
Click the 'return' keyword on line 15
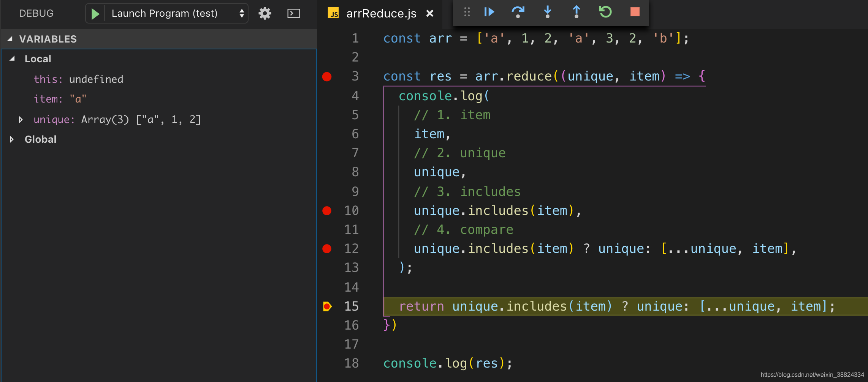tap(421, 306)
